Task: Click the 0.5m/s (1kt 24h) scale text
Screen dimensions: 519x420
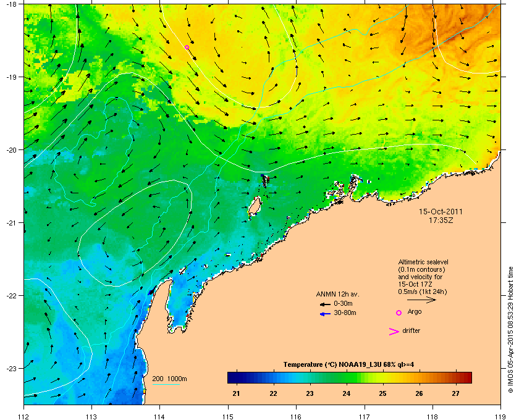Action: coord(423,292)
